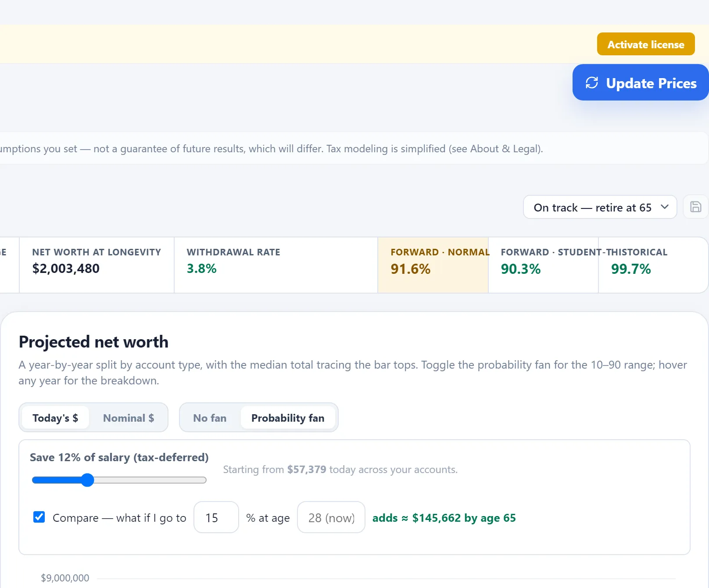The height and width of the screenshot is (588, 709).
Task: Click the salary savings slider handle
Action: [88, 480]
